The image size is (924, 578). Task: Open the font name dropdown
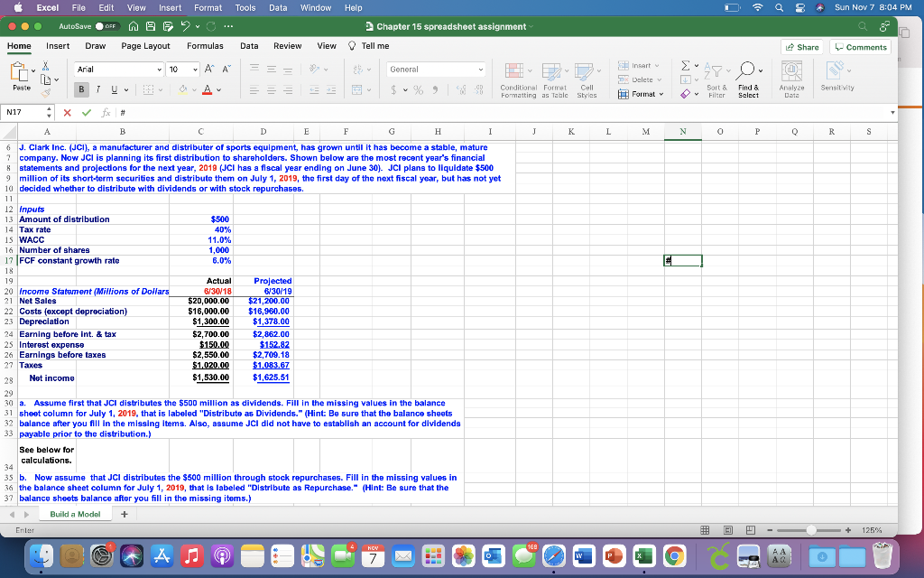tap(159, 69)
